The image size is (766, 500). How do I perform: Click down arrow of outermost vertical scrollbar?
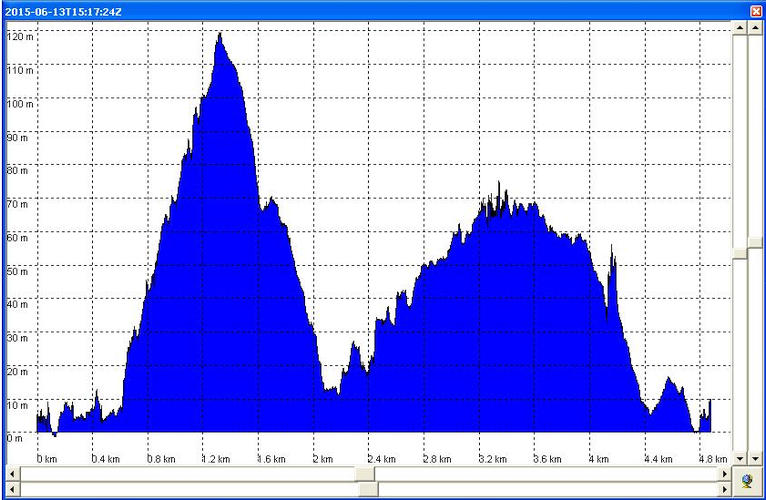[x=755, y=458]
